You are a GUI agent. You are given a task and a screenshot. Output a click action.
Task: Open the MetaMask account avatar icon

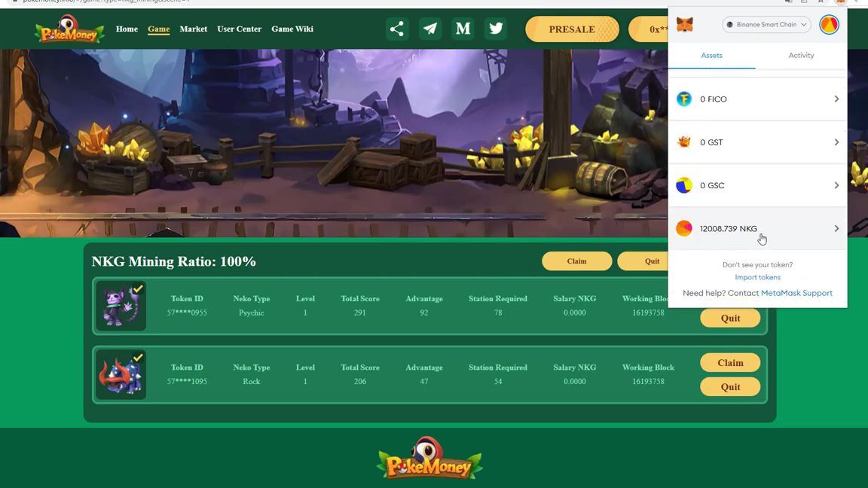point(829,25)
